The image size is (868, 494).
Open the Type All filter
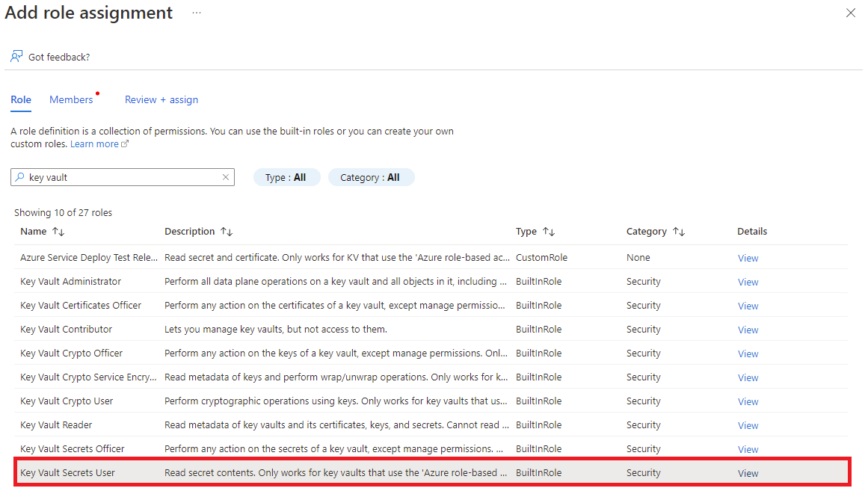tap(286, 177)
